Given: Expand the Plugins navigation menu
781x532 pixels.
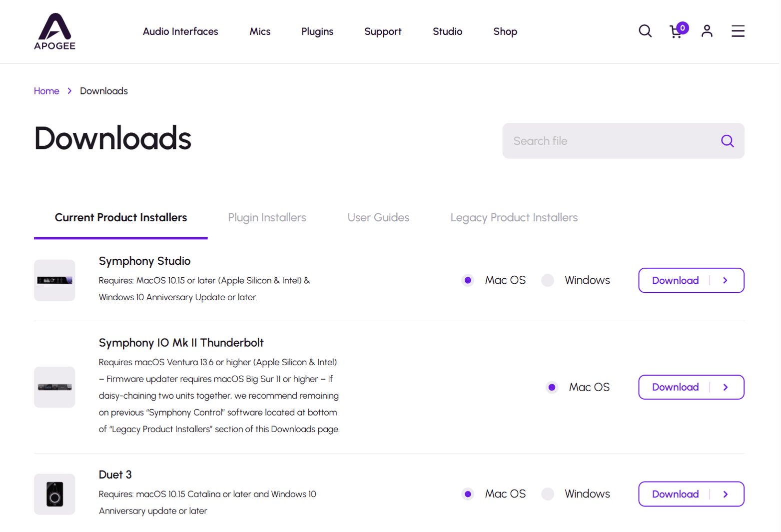Looking at the screenshot, I should pos(317,31).
